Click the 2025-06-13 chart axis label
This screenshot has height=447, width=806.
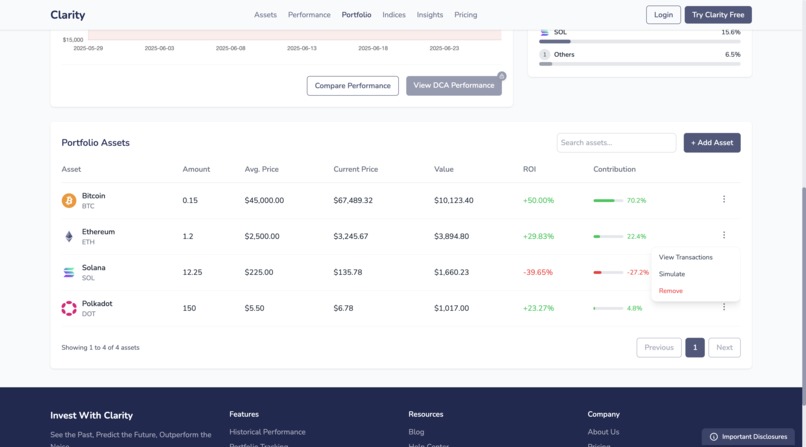click(x=302, y=48)
